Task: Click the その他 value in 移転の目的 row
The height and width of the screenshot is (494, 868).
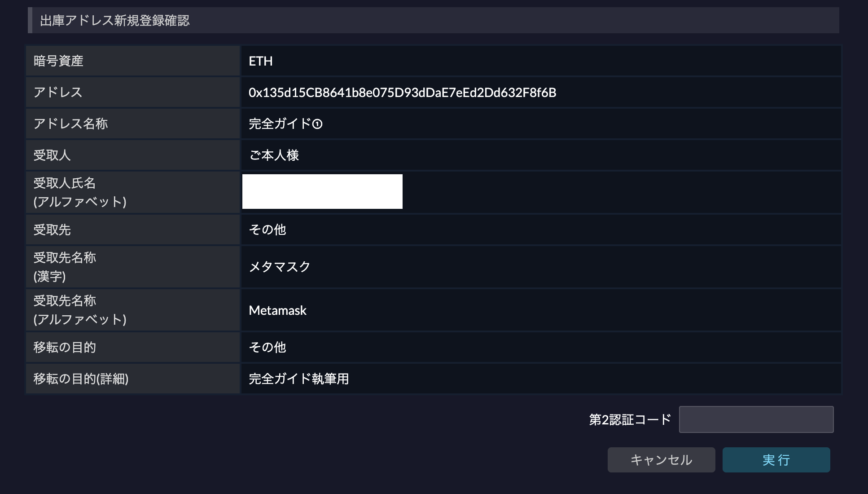Action: (267, 348)
